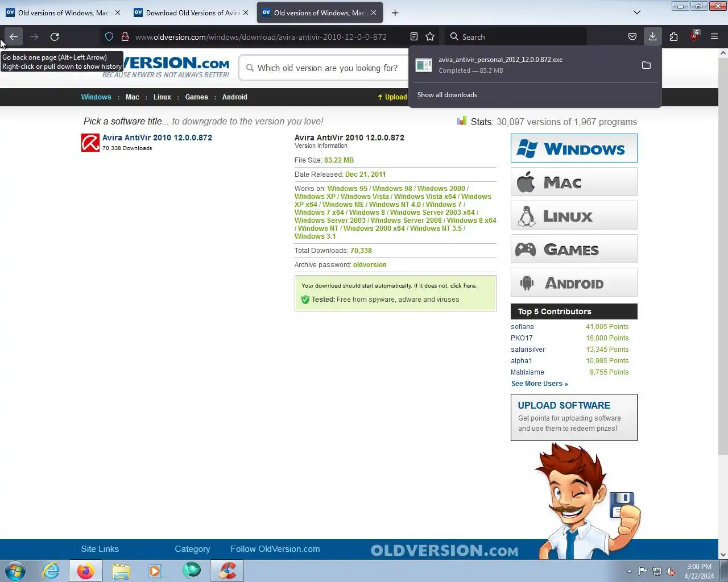Open contributor safarisilver profile

tap(528, 350)
